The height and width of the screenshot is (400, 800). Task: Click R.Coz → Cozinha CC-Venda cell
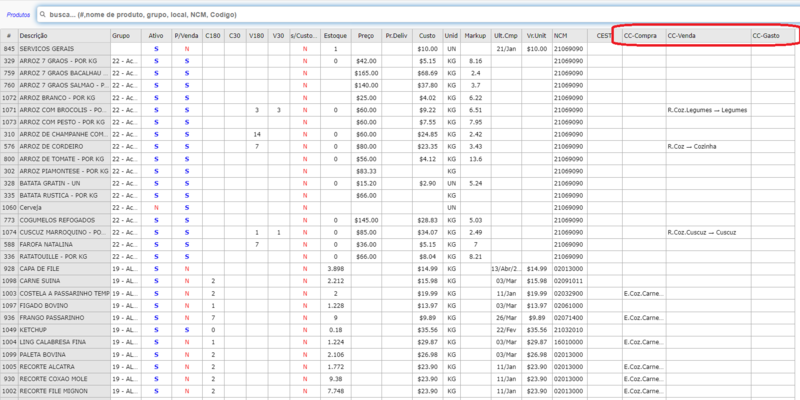point(708,147)
